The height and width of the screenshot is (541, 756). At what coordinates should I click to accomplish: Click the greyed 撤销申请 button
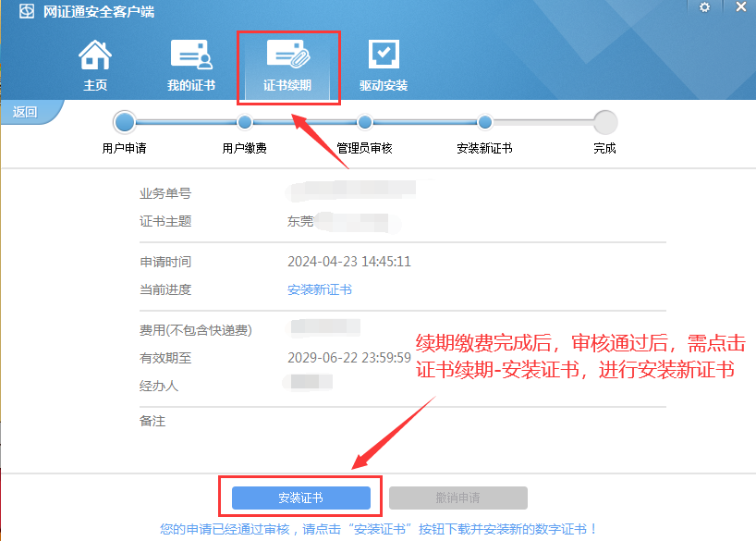click(x=457, y=498)
